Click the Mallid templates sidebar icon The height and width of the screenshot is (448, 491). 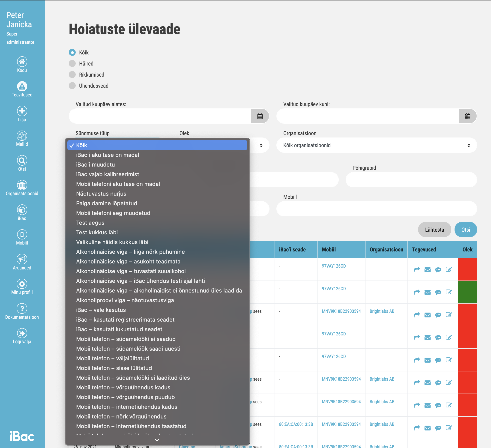point(22,136)
